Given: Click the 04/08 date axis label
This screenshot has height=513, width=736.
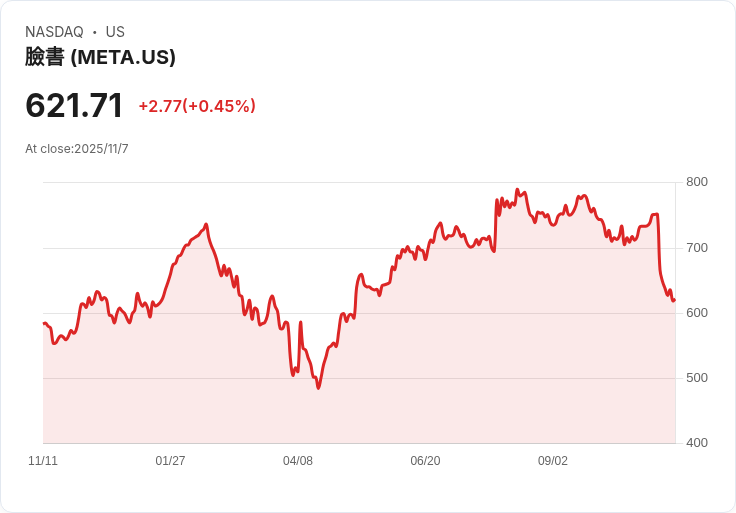Looking at the screenshot, I should (x=298, y=461).
